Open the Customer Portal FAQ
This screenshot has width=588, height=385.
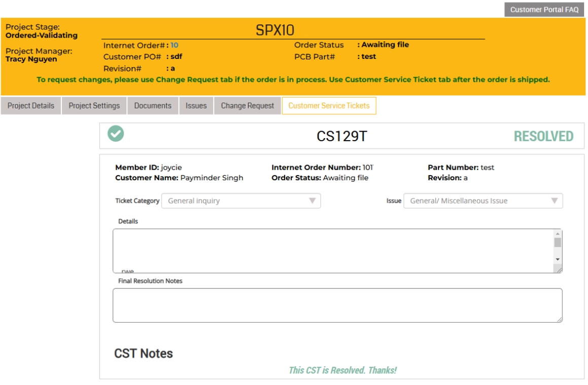544,10
